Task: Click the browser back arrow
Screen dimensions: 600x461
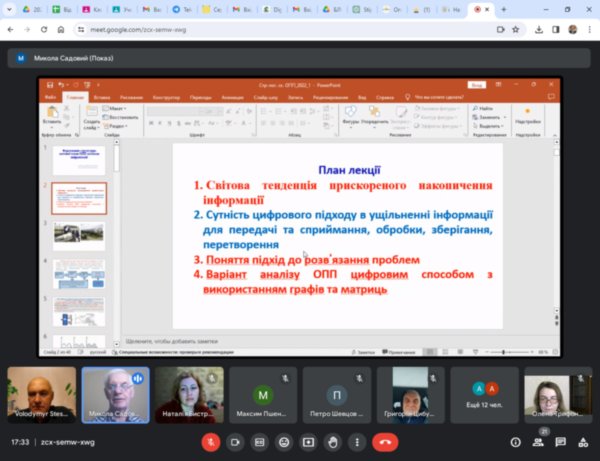Action: point(10,30)
